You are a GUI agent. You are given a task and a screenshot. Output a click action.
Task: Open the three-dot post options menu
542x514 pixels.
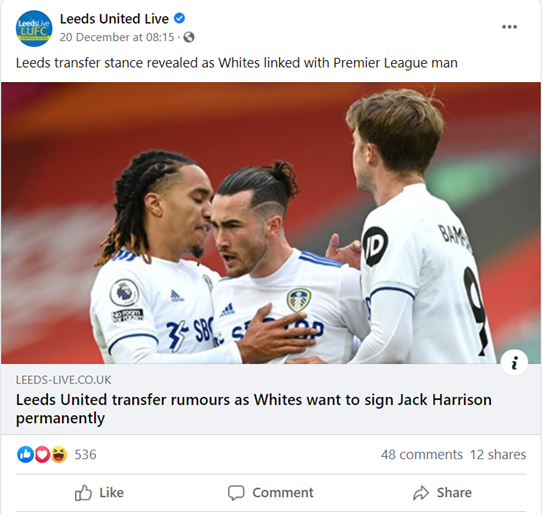pyautogui.click(x=510, y=27)
